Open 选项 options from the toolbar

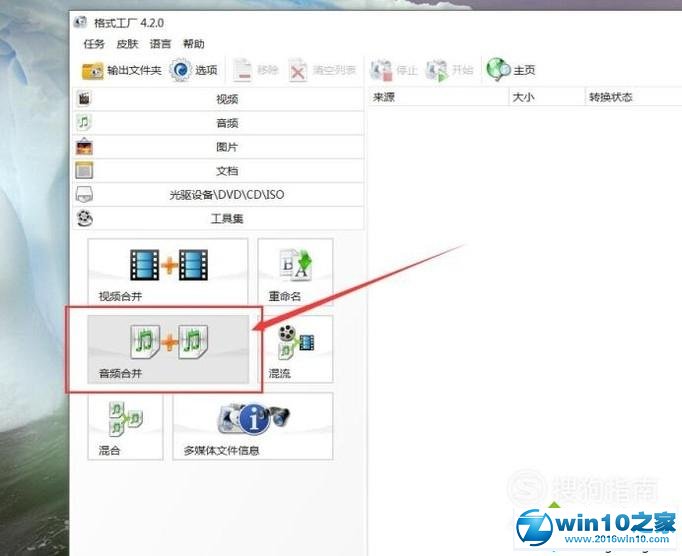click(x=194, y=70)
